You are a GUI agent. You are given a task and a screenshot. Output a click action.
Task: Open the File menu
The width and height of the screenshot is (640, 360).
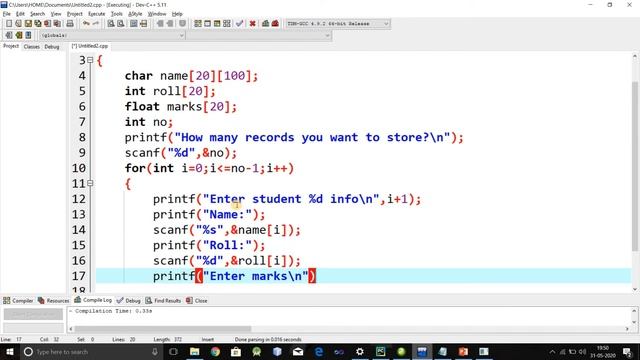click(7, 14)
